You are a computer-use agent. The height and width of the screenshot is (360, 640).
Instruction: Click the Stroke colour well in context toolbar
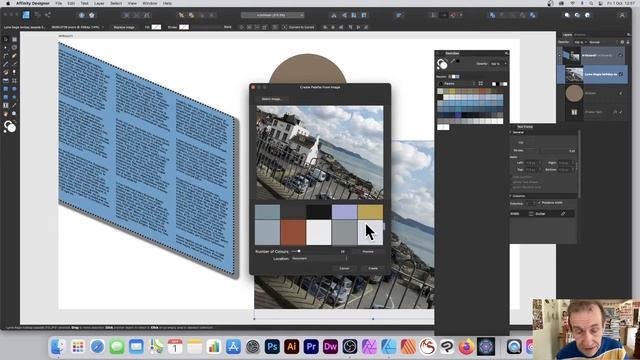pos(184,27)
